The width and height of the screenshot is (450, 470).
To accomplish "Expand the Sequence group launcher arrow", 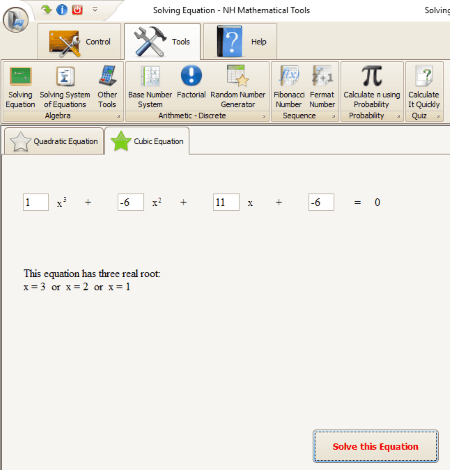I will click(333, 116).
